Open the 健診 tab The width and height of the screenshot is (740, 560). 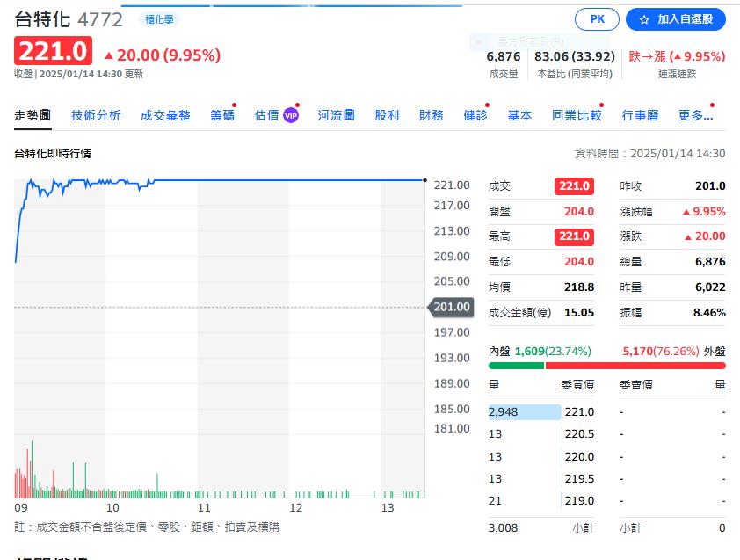(x=475, y=115)
